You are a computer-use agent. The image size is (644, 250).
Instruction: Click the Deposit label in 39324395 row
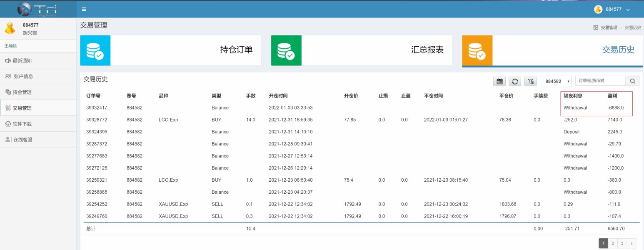(x=572, y=132)
